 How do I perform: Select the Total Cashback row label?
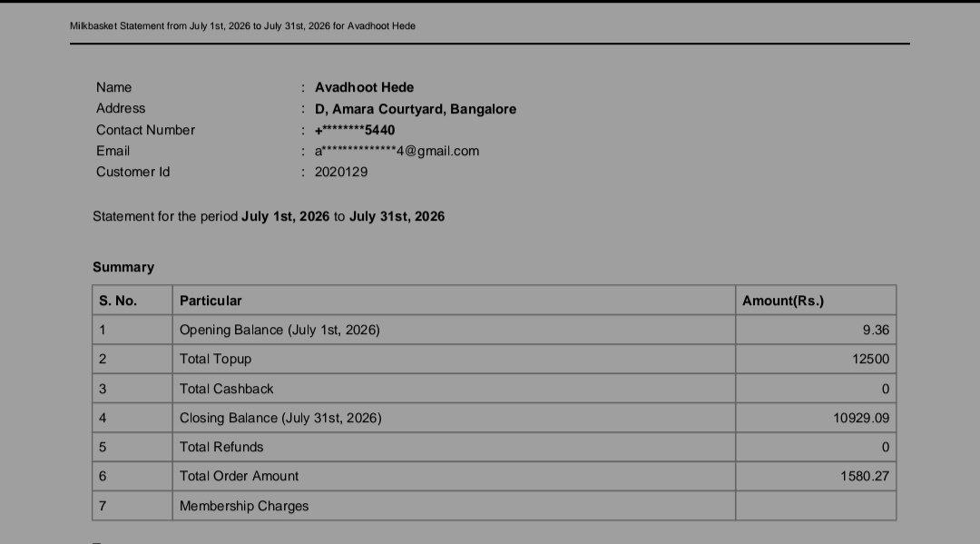coord(227,389)
